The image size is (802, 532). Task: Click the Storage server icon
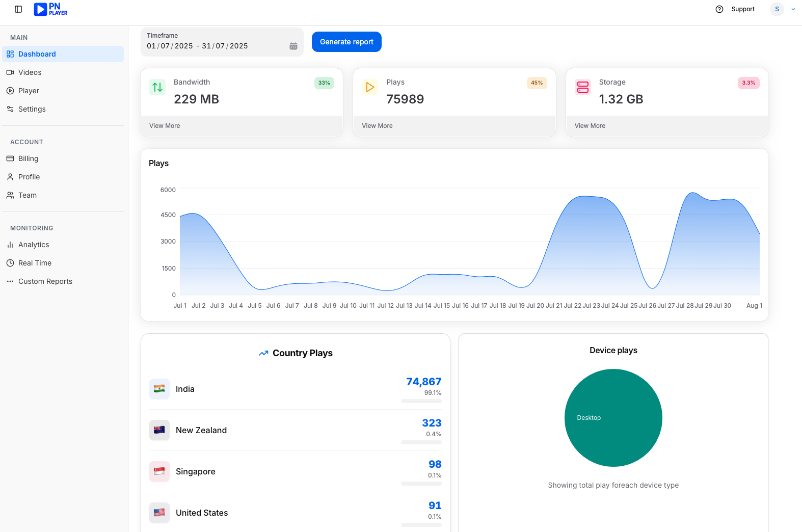coord(583,87)
